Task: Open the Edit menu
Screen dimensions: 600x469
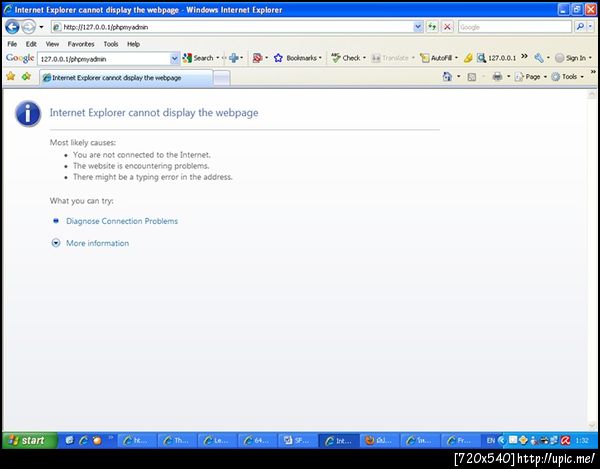Action: 31,44
